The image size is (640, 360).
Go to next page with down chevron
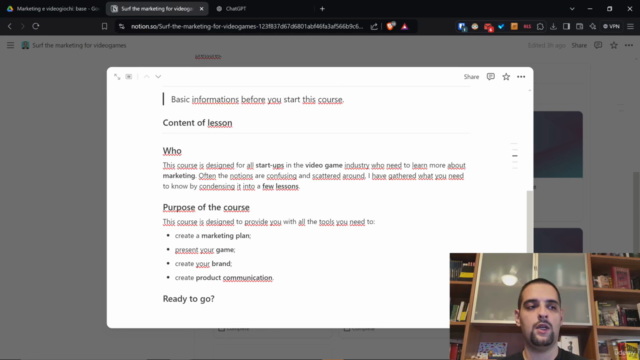tap(158, 77)
